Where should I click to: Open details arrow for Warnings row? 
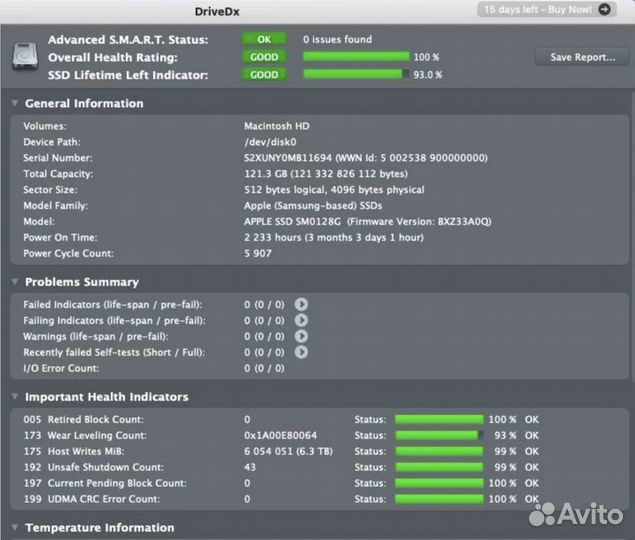301,336
